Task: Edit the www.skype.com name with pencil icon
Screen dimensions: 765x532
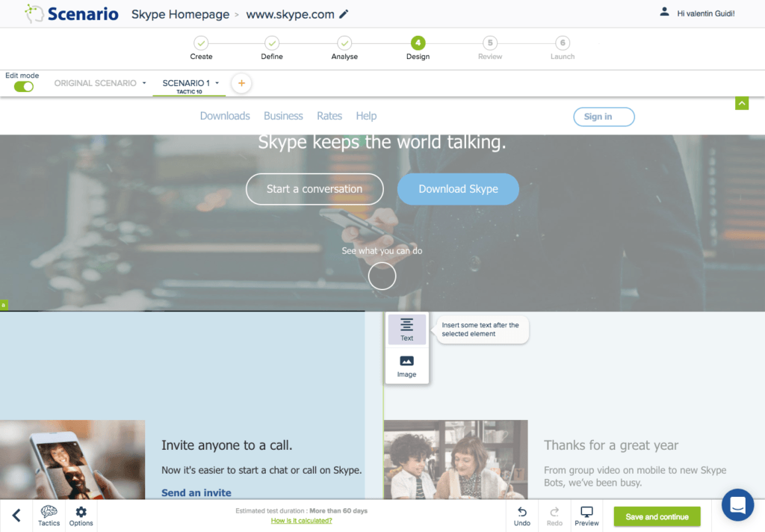Action: [x=344, y=14]
